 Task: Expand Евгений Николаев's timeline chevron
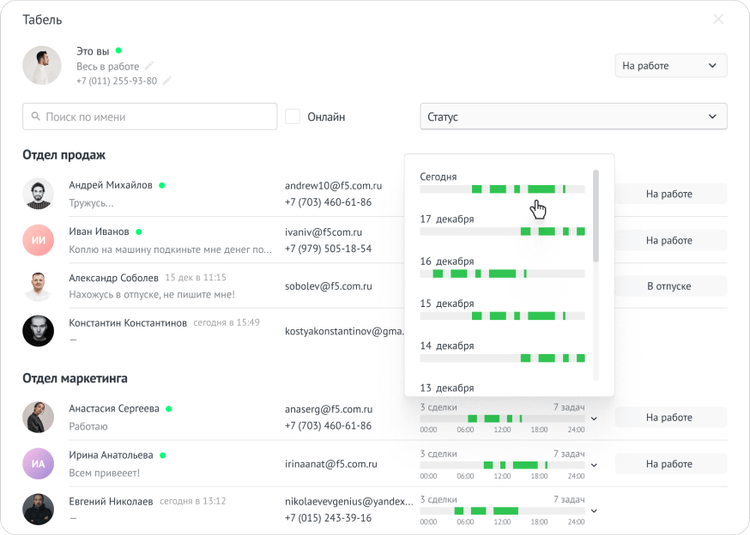594,511
